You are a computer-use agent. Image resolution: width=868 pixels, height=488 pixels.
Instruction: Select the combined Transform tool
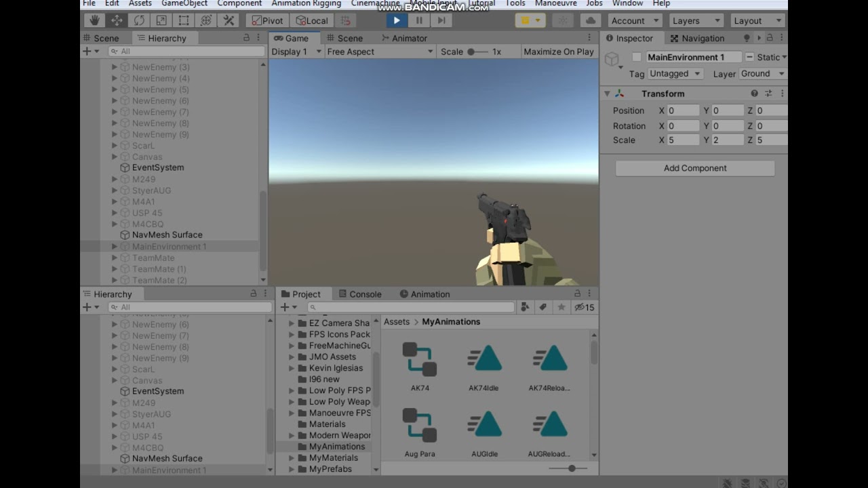pyautogui.click(x=206, y=20)
